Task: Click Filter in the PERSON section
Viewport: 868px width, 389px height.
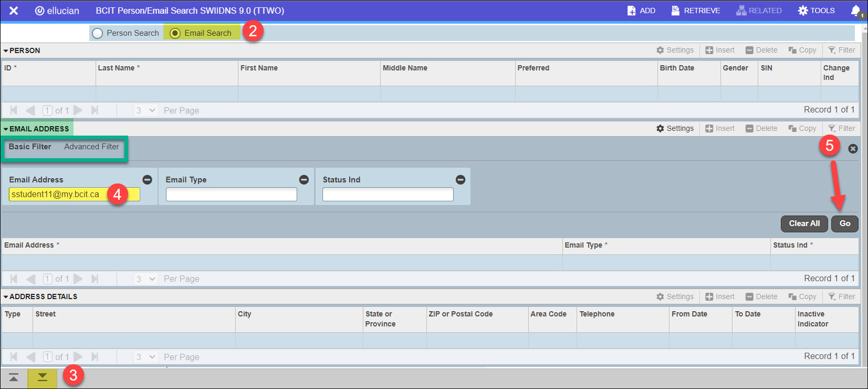Action: [841, 50]
